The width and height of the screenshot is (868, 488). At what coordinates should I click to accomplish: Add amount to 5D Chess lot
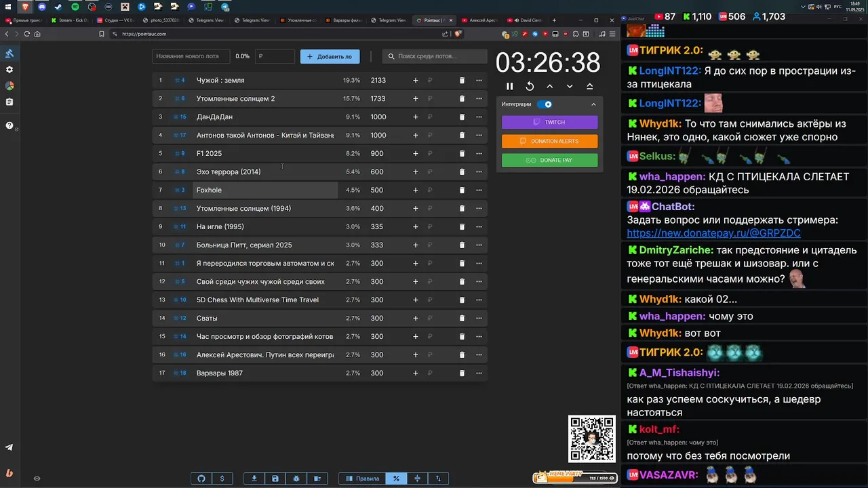[416, 300]
